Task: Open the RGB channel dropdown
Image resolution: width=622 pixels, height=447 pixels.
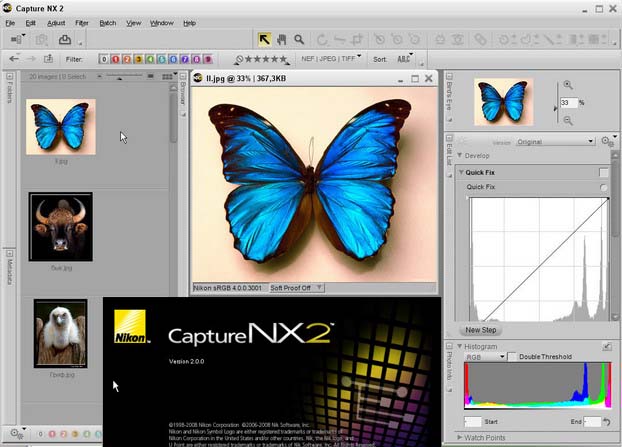Action: point(485,357)
